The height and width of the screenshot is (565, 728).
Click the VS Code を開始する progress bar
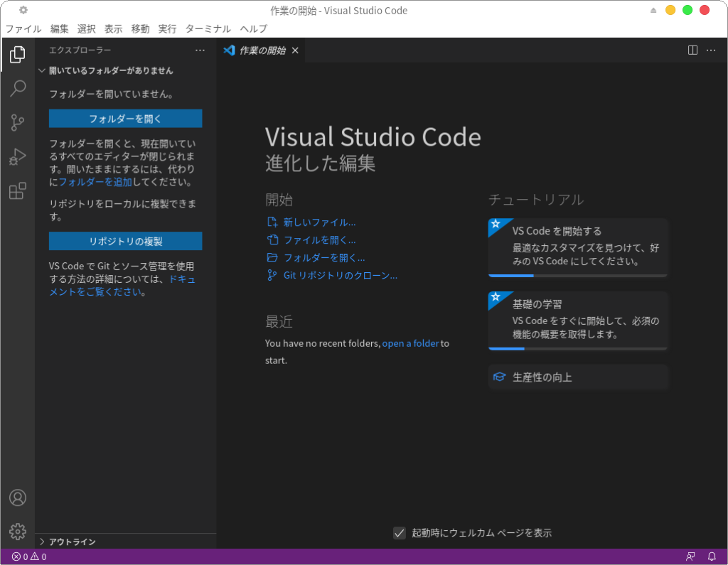(x=577, y=275)
